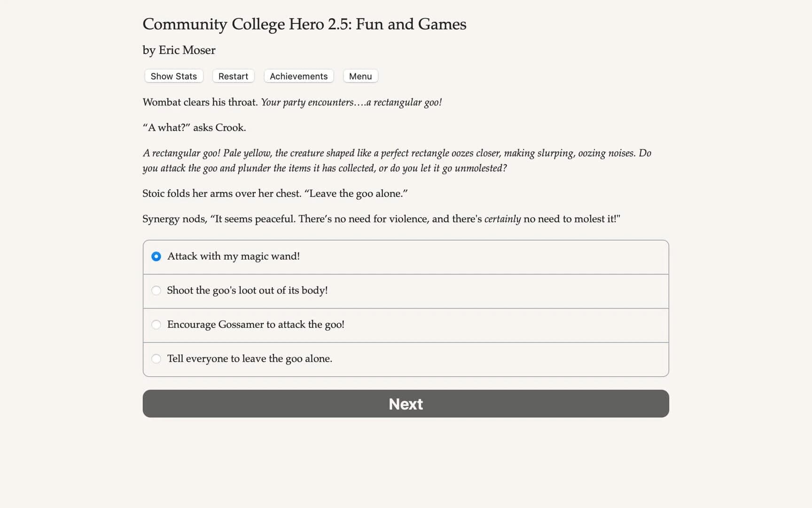This screenshot has width=812, height=508.
Task: Click the Menu control near Achievements
Action: tap(360, 76)
